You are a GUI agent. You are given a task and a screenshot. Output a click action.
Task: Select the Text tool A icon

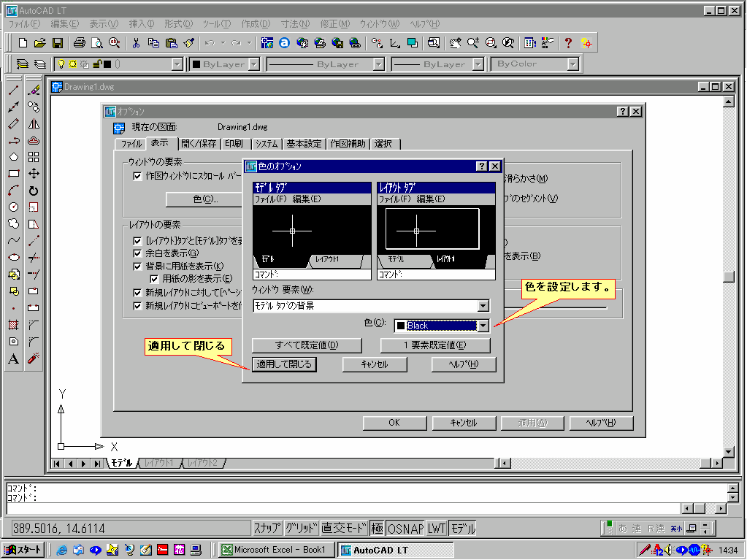14,358
